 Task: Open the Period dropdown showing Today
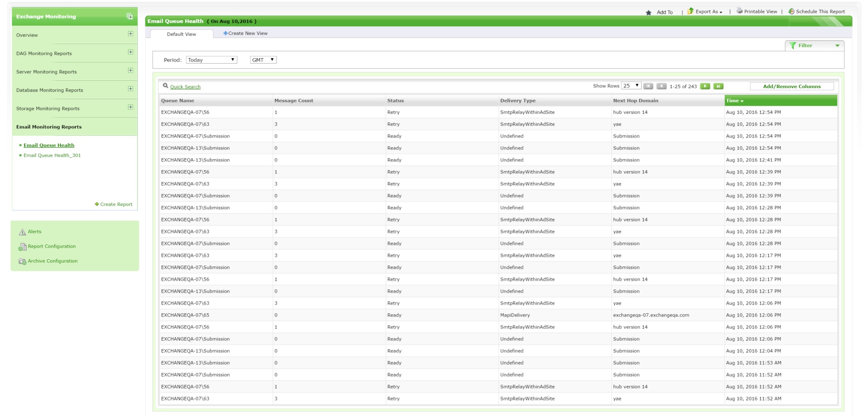[x=211, y=60]
